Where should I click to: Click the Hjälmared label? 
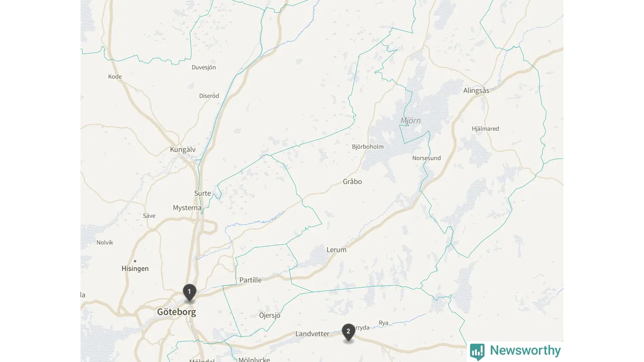point(486,129)
